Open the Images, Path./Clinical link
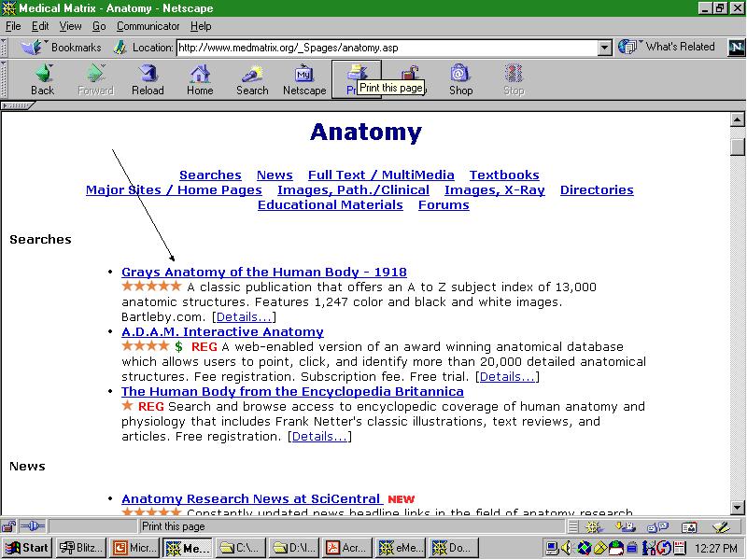The width and height of the screenshot is (747, 560). (x=353, y=190)
